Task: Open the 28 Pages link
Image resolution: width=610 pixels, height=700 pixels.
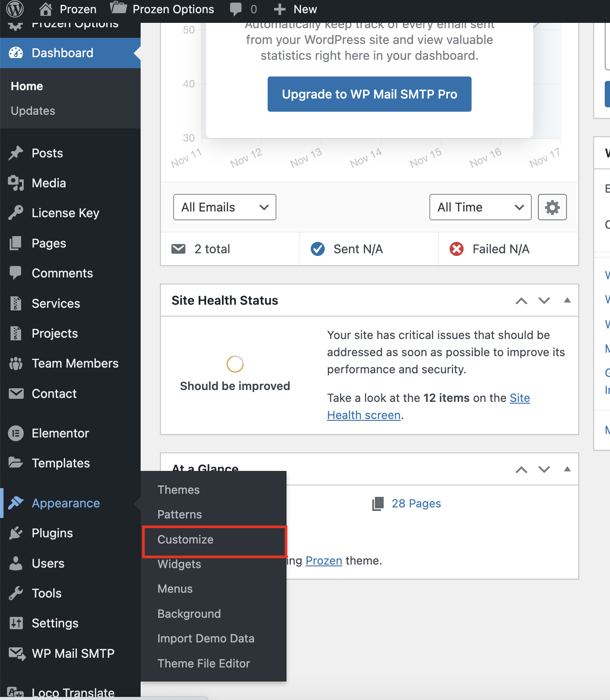Action: [416, 503]
